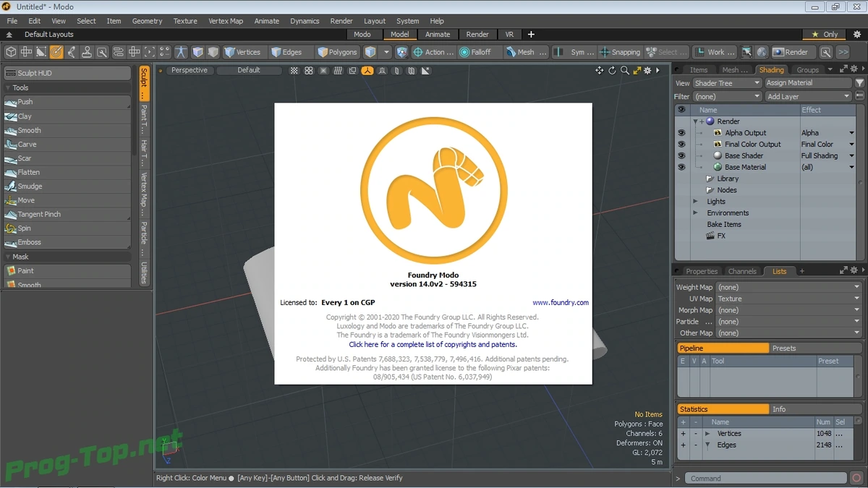Toggle the Only layout star button
This screenshot has width=868, height=488.
click(824, 34)
